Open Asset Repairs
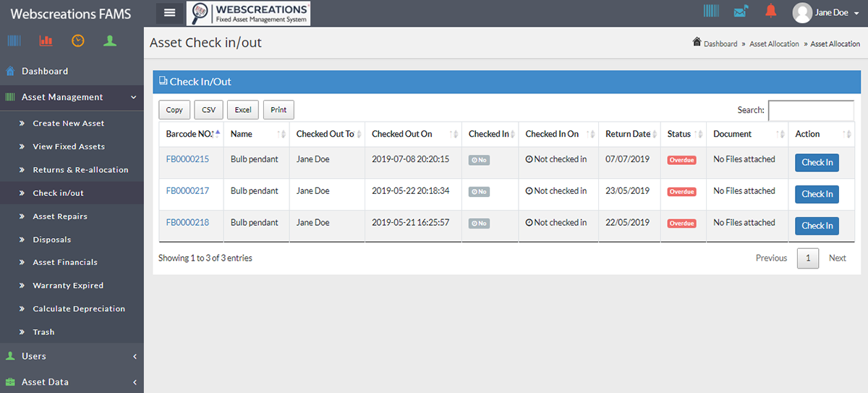Image resolution: width=868 pixels, height=393 pixels. click(x=60, y=216)
